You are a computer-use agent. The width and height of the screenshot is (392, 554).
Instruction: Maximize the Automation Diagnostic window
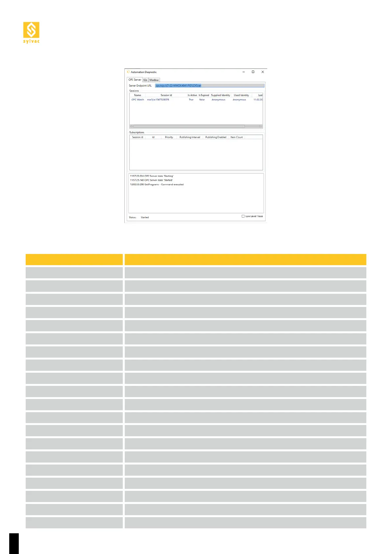pyautogui.click(x=253, y=72)
